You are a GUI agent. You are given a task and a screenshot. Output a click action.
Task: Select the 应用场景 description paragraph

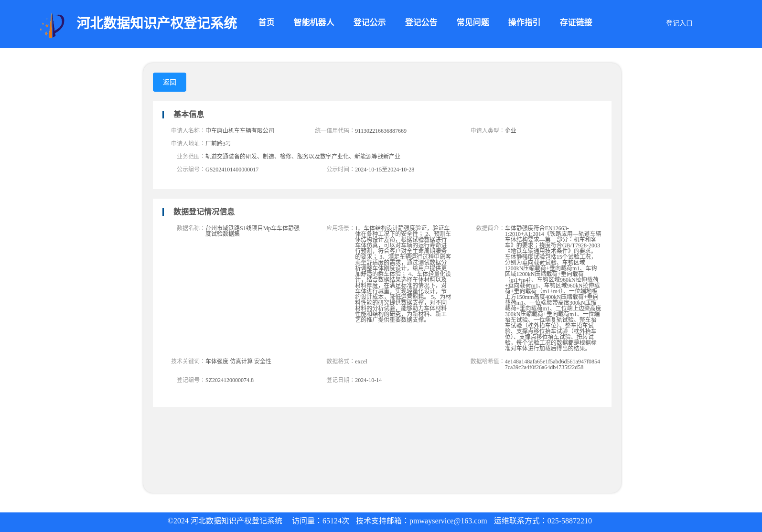click(403, 274)
